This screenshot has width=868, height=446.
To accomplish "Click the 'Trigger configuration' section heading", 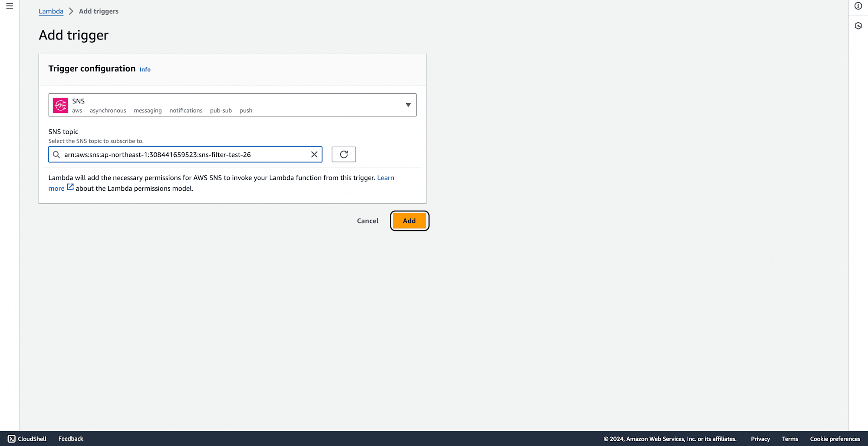I will click(92, 69).
